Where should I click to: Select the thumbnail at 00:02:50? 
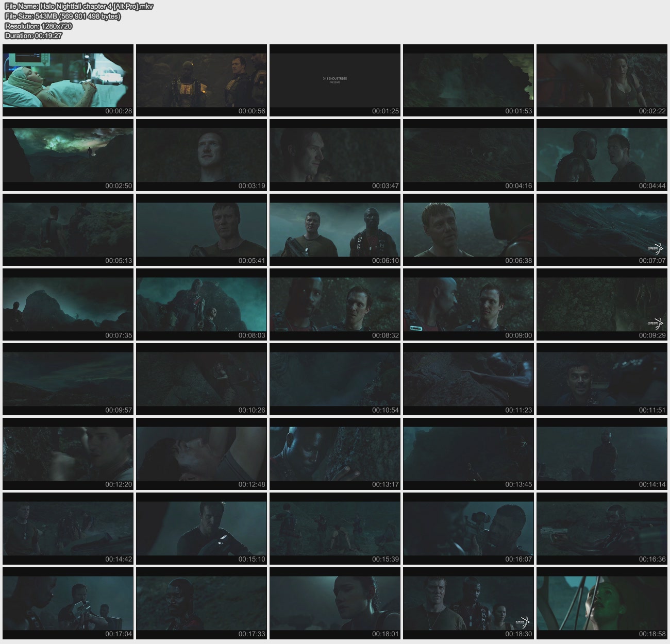68,155
